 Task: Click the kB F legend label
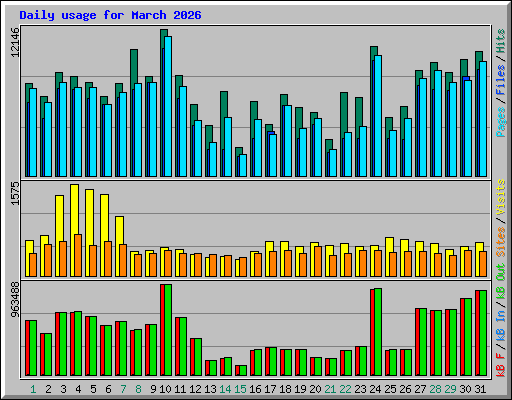pyautogui.click(x=501, y=365)
